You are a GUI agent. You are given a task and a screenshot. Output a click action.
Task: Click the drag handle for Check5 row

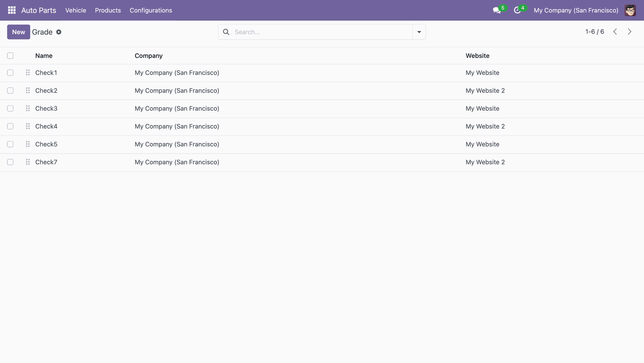coord(28,144)
